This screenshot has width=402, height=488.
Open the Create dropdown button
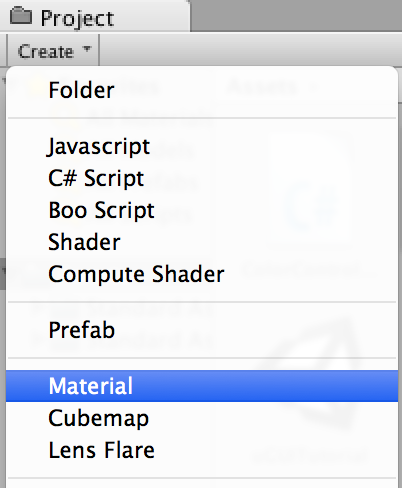[54, 51]
